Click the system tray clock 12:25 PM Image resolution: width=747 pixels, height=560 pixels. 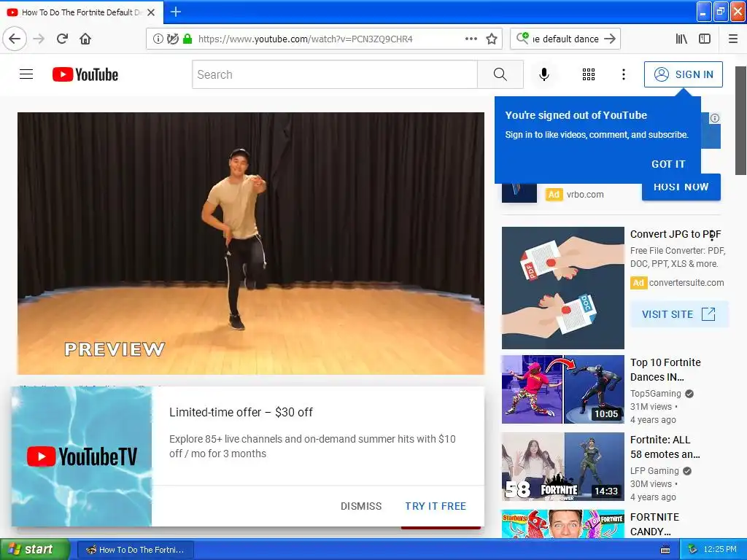coord(720,550)
